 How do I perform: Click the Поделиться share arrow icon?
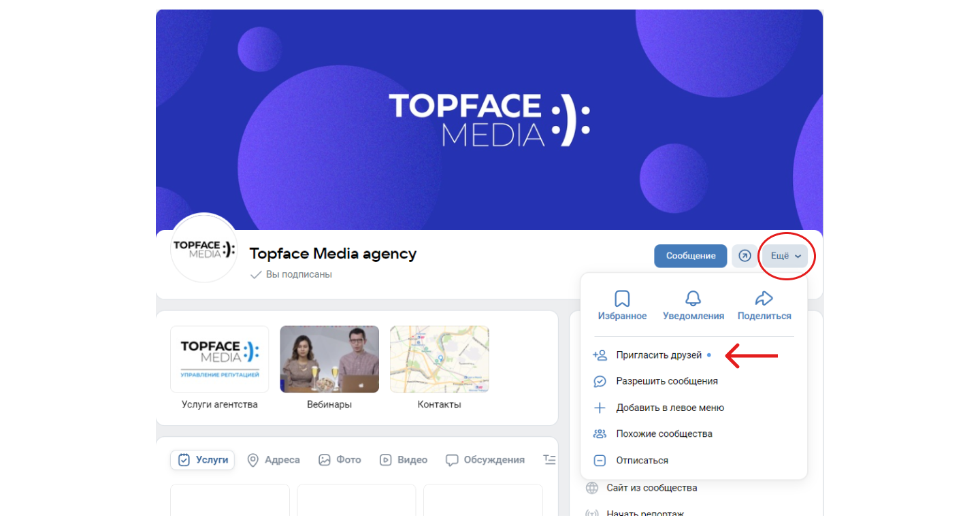click(764, 298)
